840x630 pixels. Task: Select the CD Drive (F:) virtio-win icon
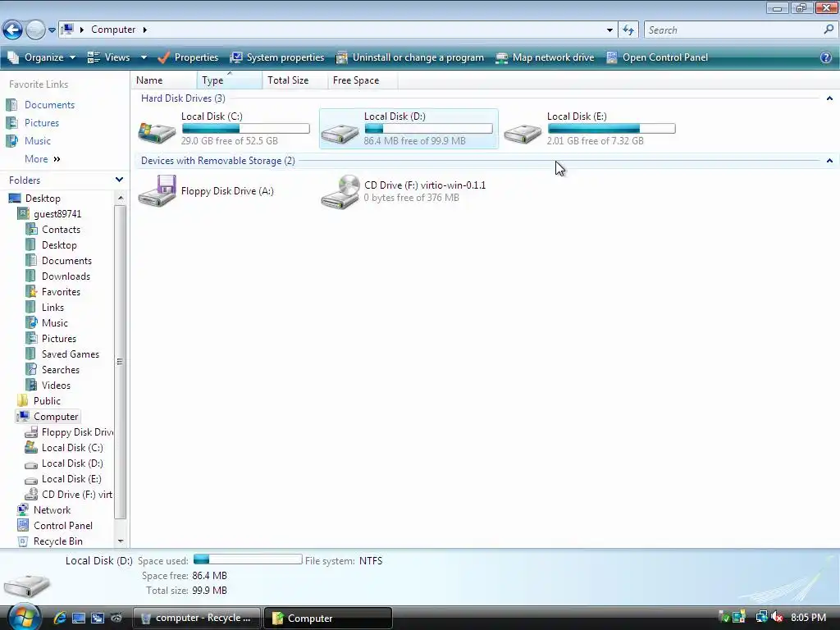[x=340, y=192]
